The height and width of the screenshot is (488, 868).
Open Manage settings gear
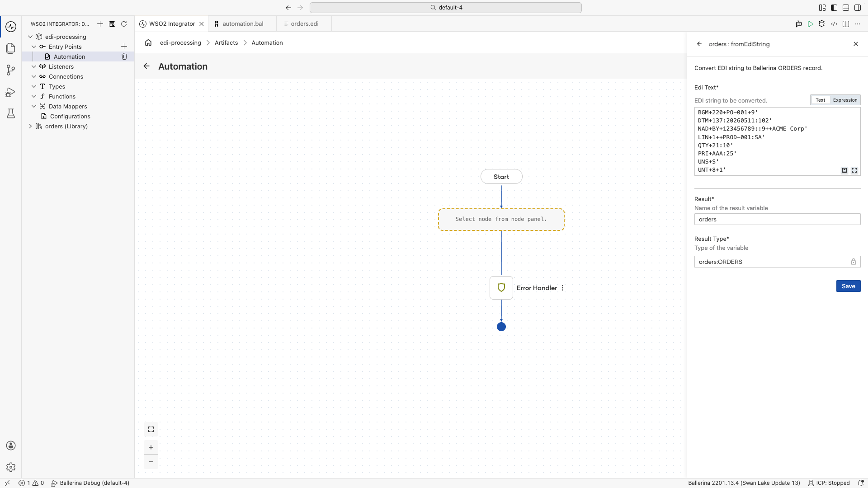click(x=11, y=467)
